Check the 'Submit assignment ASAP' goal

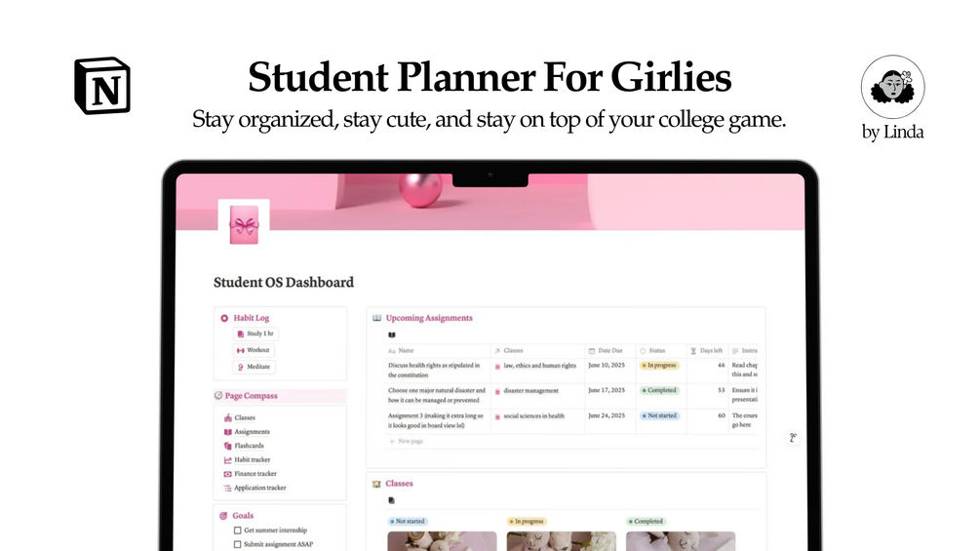(x=237, y=544)
